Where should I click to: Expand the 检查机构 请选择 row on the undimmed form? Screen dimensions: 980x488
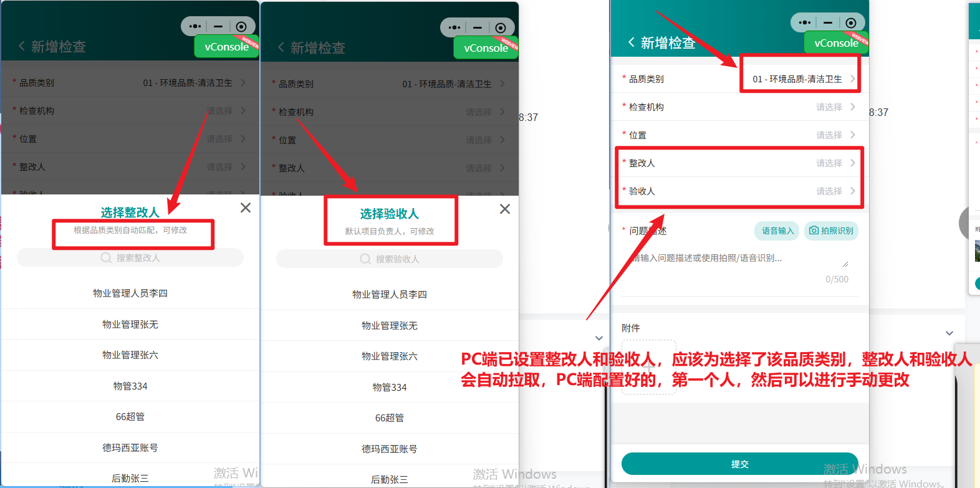pyautogui.click(x=835, y=107)
